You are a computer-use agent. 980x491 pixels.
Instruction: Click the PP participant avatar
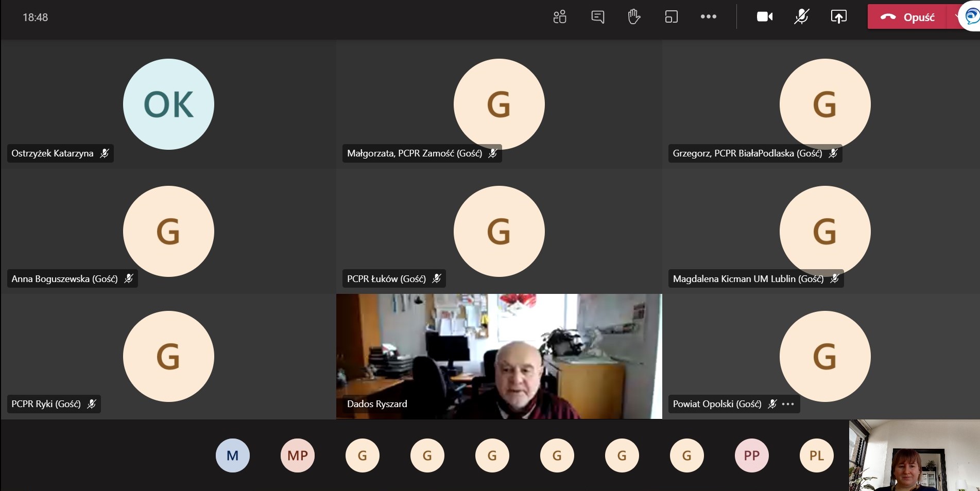click(751, 455)
